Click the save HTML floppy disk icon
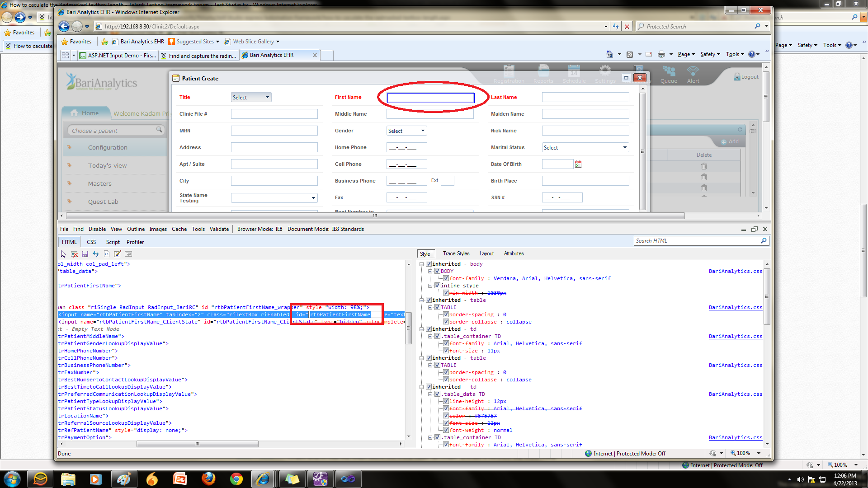 (x=85, y=254)
